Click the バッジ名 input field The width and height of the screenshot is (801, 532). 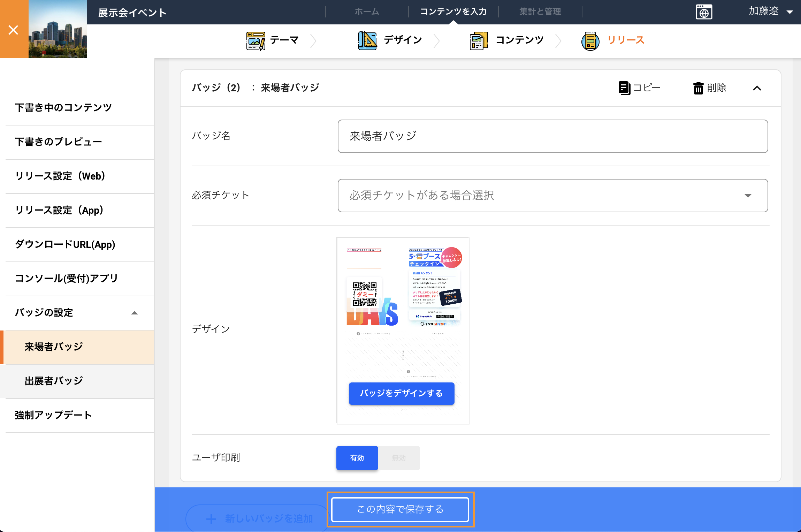click(x=552, y=136)
